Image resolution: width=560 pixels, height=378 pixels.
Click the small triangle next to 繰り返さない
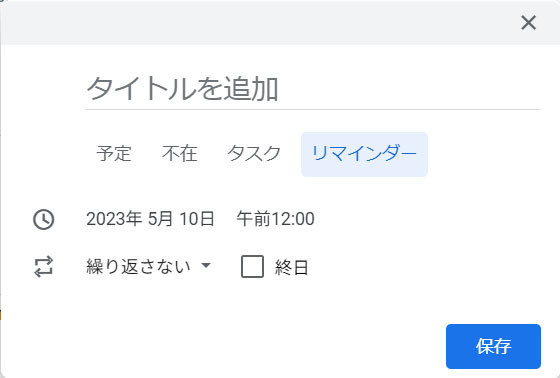[206, 265]
